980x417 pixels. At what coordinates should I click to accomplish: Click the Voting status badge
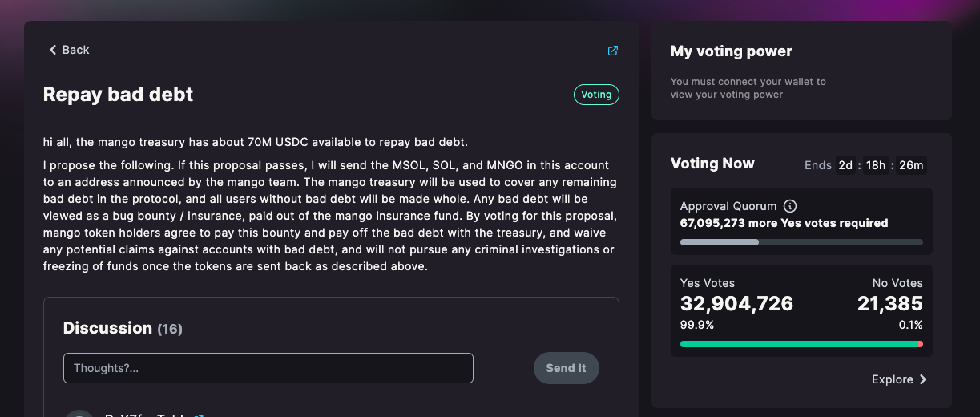[x=596, y=95]
